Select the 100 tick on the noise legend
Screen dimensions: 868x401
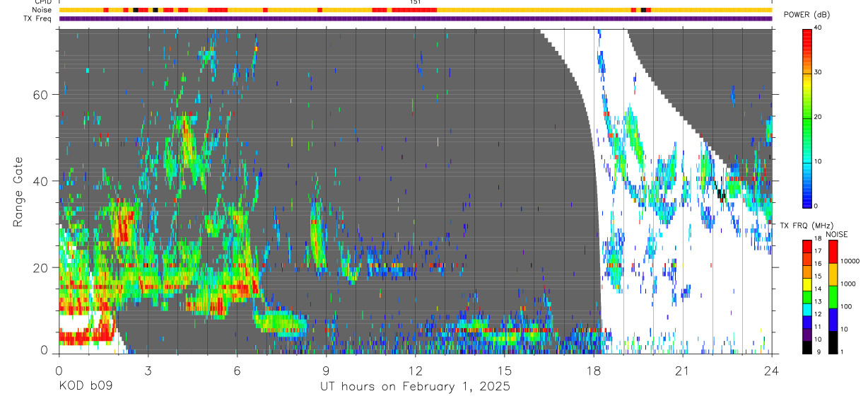(x=847, y=306)
